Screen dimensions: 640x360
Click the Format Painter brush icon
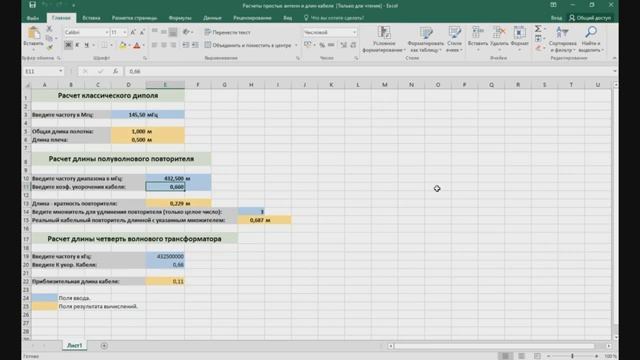[49, 47]
